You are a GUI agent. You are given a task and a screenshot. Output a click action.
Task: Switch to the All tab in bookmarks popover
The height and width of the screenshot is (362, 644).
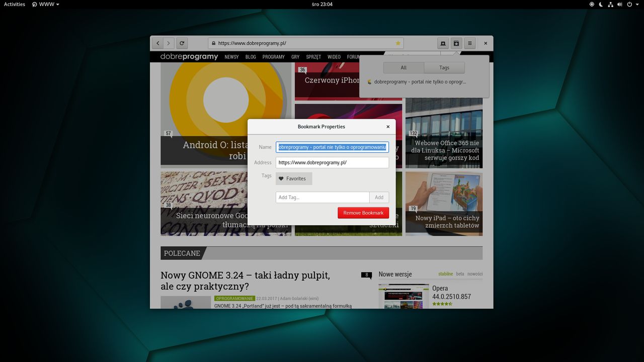(404, 67)
